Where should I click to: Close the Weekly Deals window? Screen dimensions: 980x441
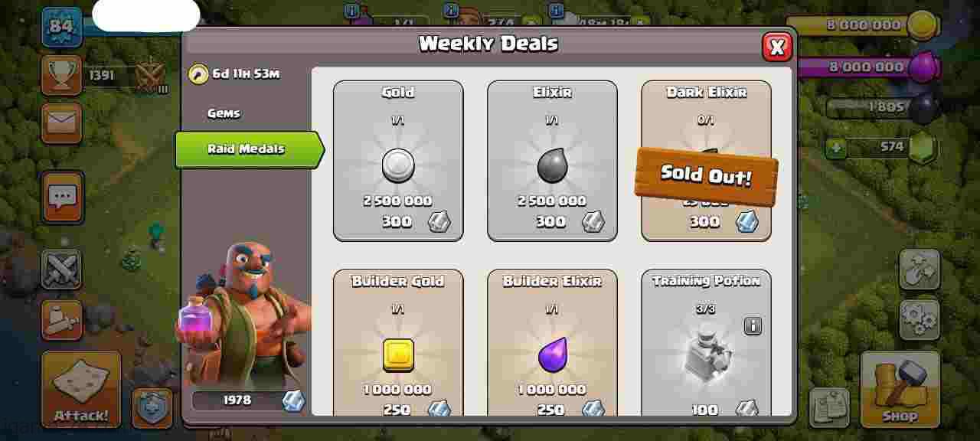[x=777, y=47]
